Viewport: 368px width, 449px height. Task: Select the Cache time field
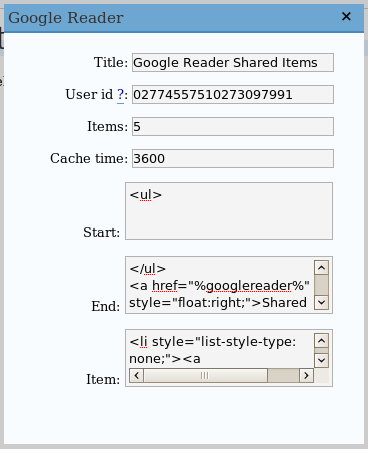click(x=233, y=158)
